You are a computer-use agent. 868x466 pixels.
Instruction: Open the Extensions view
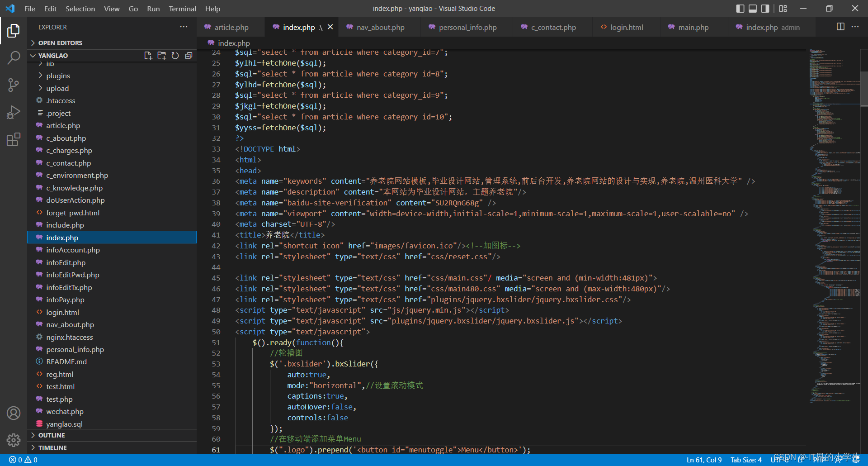pyautogui.click(x=14, y=139)
